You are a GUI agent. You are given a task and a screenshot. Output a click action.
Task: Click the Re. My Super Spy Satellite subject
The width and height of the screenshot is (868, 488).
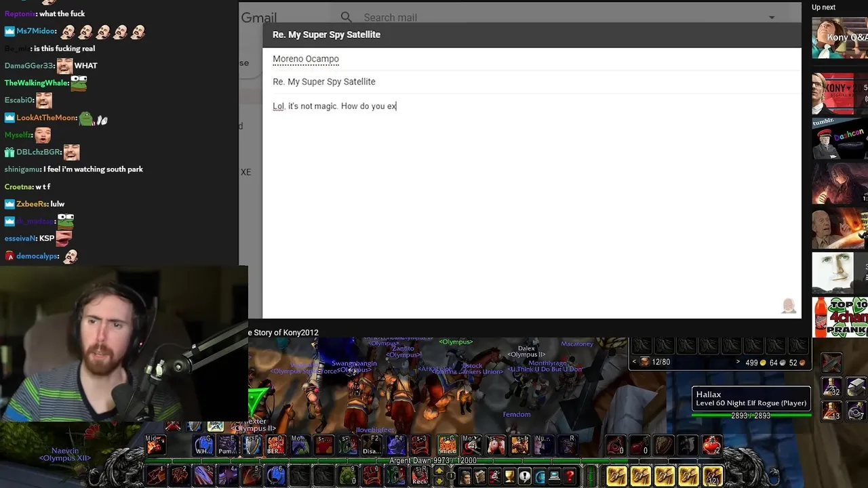tap(532, 81)
